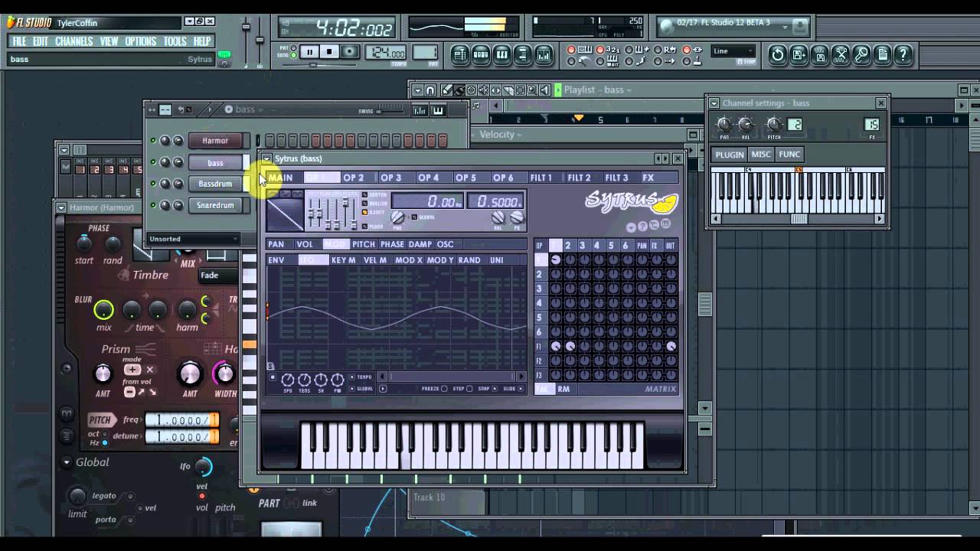
Task: Select the slice tool in Playlist toolbar
Action: click(508, 90)
